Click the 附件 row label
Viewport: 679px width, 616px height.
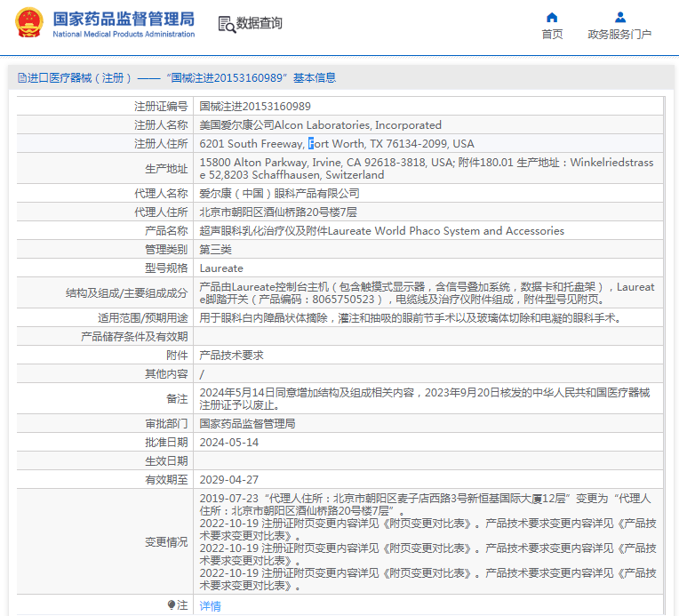pos(177,356)
